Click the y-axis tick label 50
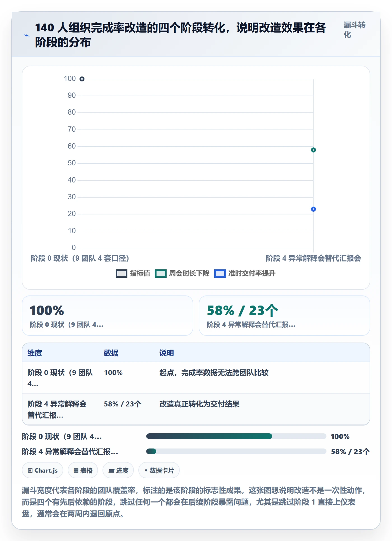 (x=72, y=163)
